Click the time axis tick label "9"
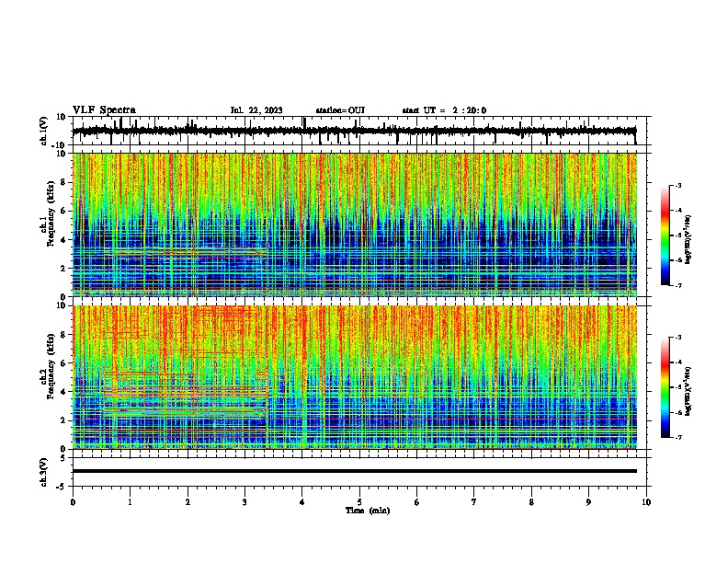The width and height of the screenshot is (728, 563). tap(588, 502)
